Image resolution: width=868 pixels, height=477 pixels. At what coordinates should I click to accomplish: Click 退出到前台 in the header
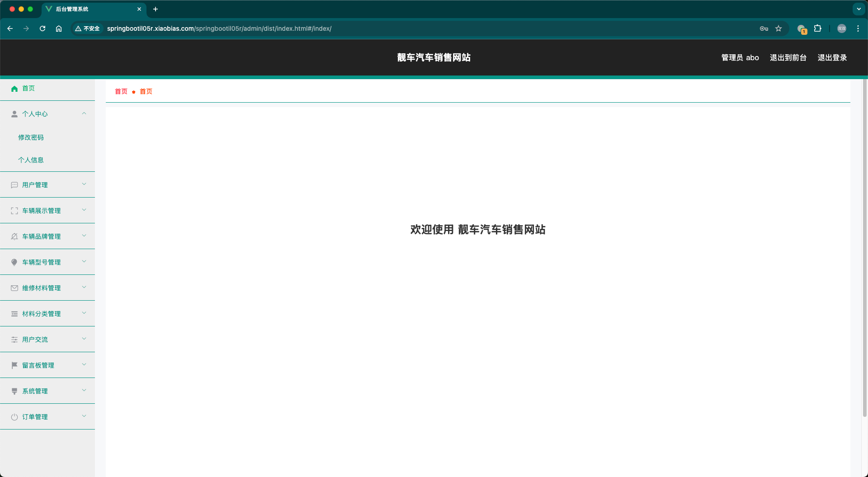pyautogui.click(x=788, y=58)
